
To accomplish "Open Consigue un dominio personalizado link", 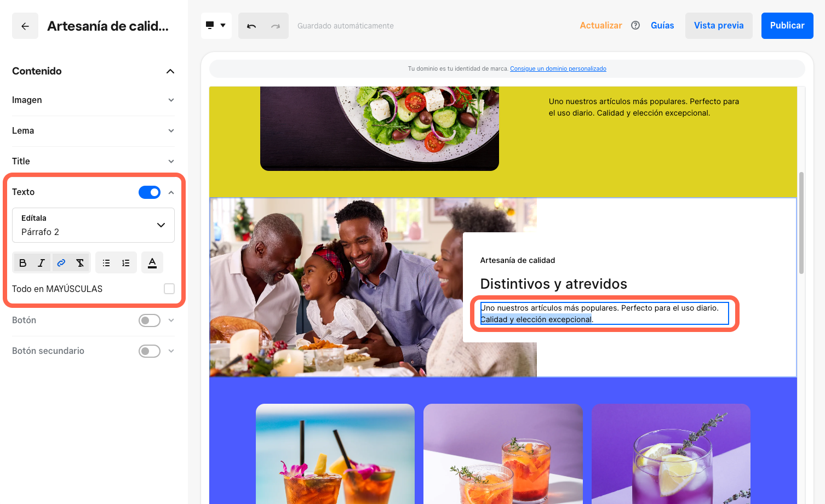I will pyautogui.click(x=558, y=68).
